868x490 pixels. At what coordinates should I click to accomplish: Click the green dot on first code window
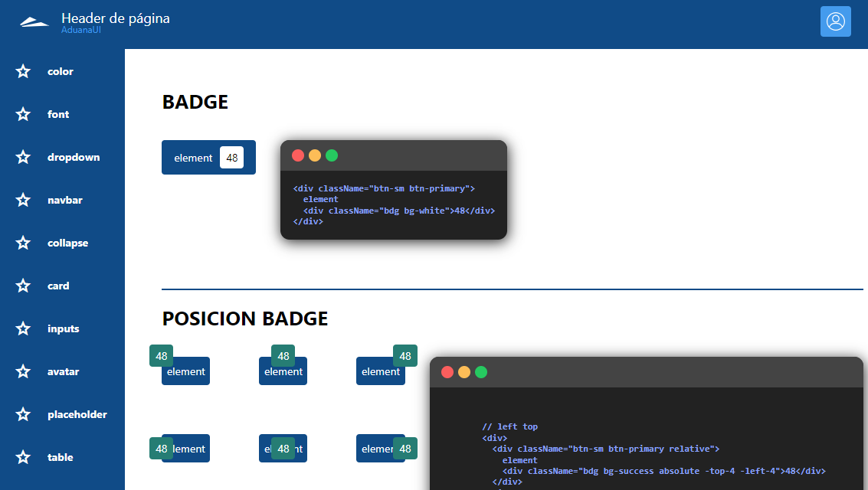332,155
